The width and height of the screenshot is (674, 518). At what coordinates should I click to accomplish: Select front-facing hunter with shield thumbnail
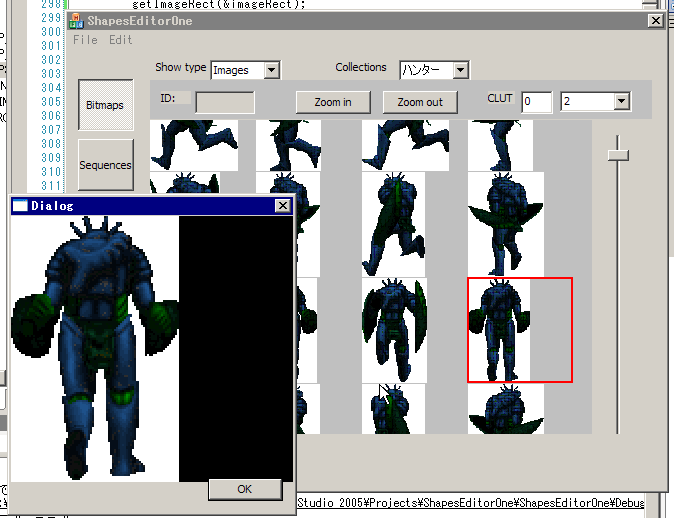coord(394,330)
